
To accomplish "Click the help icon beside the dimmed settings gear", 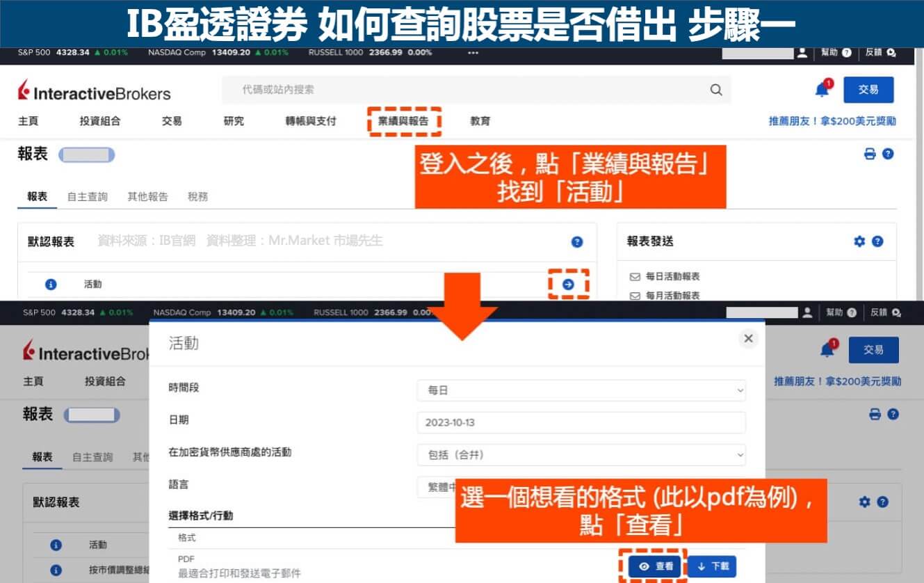I will click(883, 502).
